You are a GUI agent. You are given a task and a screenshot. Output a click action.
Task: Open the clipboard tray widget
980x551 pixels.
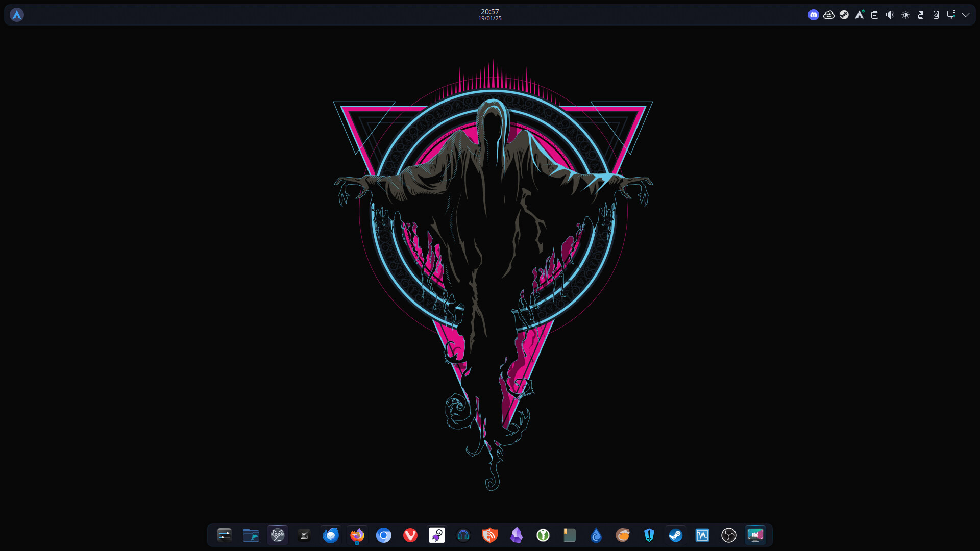coord(875,15)
